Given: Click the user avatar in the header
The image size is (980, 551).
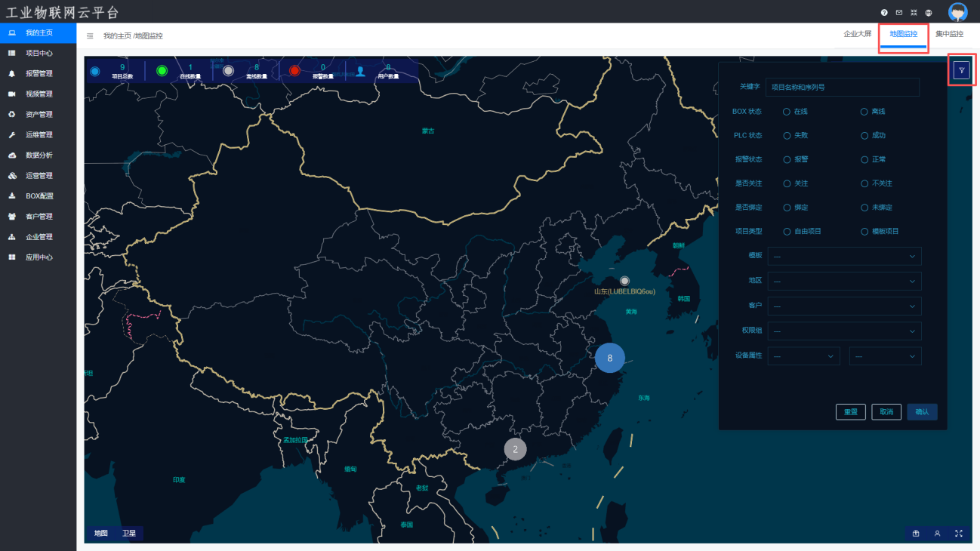Looking at the screenshot, I should [957, 12].
